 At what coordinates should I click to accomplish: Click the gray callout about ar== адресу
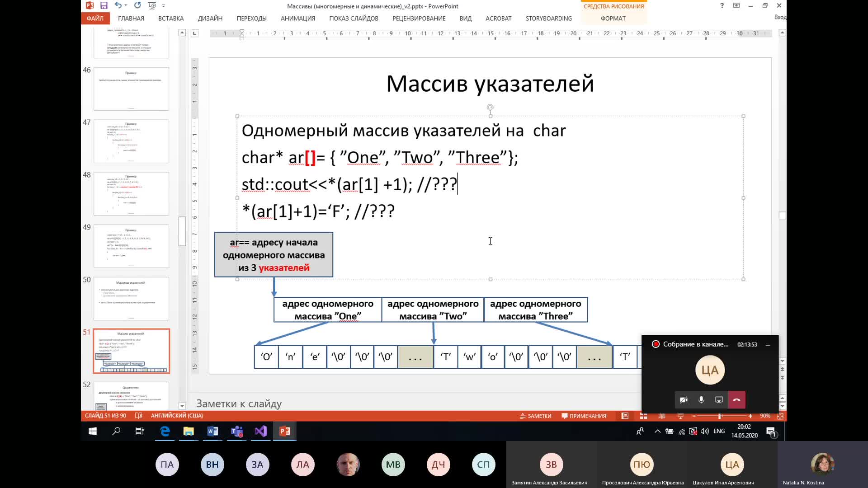[274, 255]
